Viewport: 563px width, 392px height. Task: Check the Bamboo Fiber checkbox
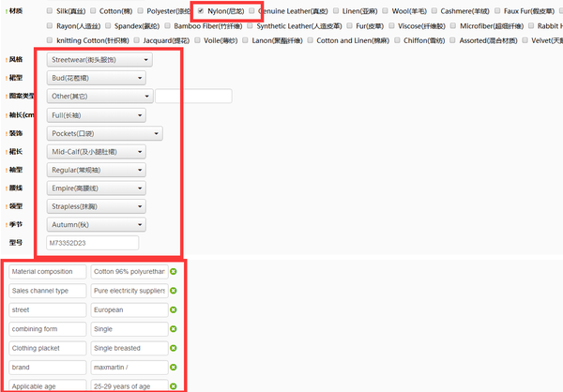(x=167, y=25)
